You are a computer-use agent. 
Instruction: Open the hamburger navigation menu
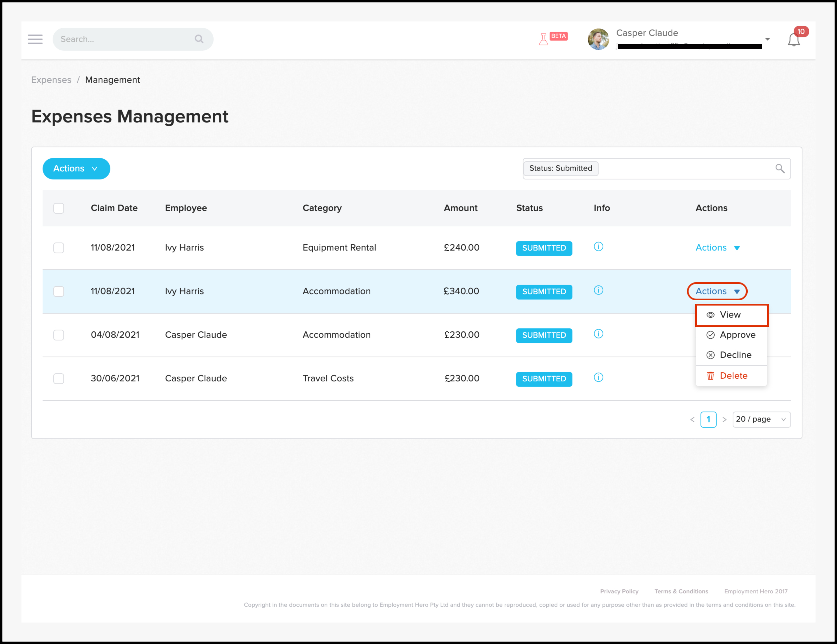click(35, 39)
